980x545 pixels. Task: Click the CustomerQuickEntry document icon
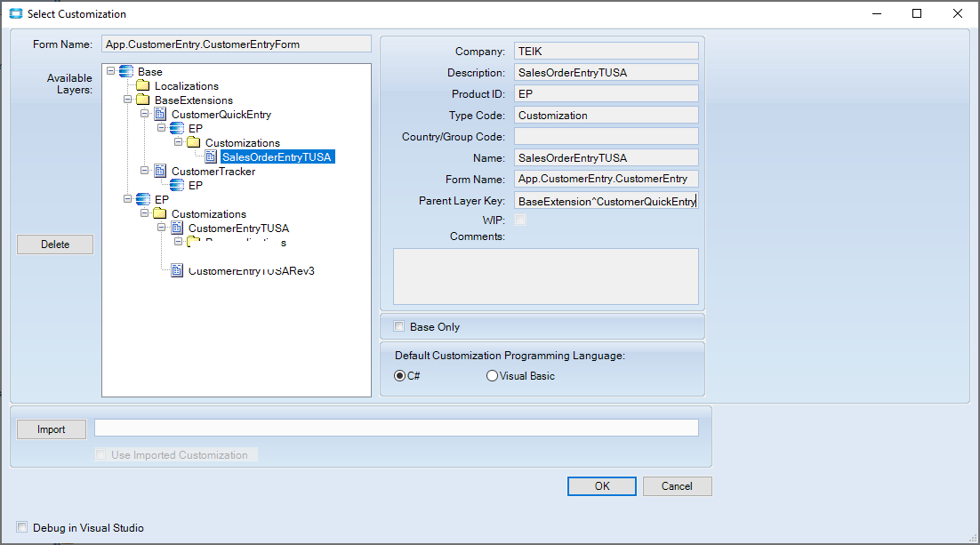click(160, 114)
